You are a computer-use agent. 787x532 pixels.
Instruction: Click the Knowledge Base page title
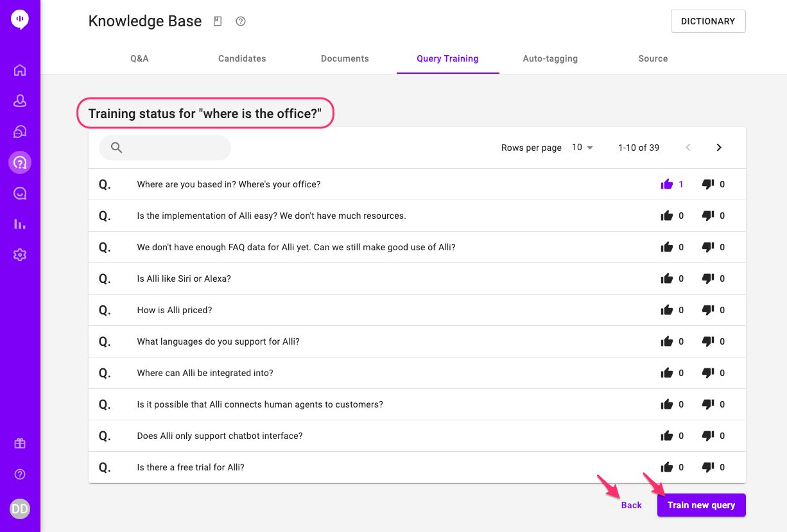(145, 21)
